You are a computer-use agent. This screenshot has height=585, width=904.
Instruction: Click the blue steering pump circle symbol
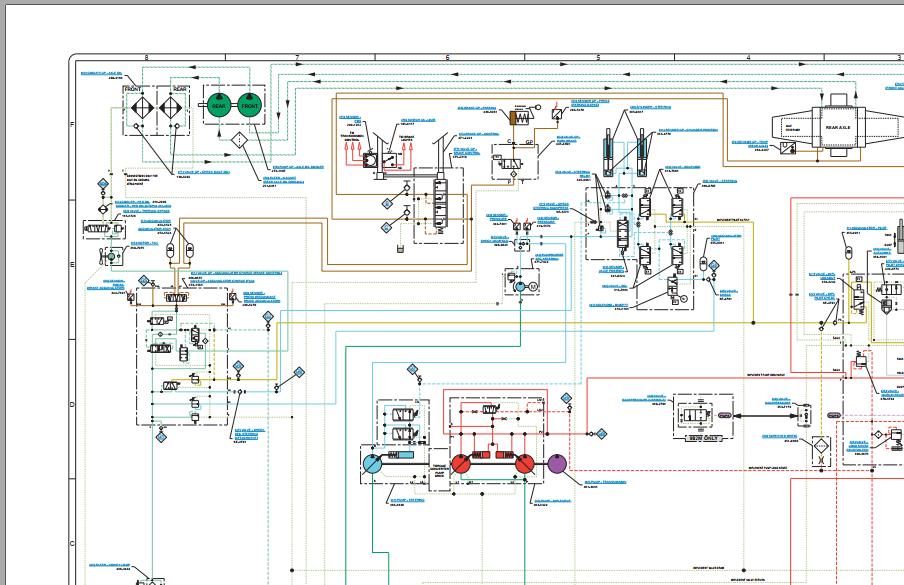(x=372, y=464)
